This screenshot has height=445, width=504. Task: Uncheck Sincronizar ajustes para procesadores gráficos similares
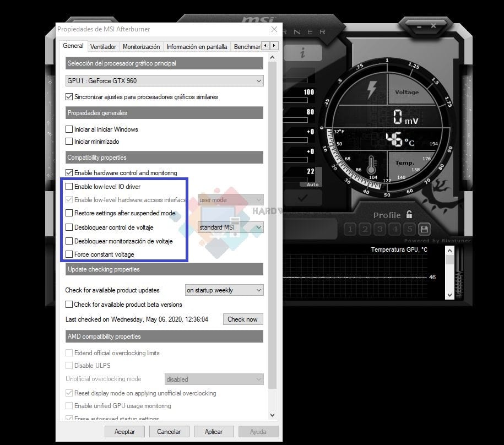[x=69, y=97]
